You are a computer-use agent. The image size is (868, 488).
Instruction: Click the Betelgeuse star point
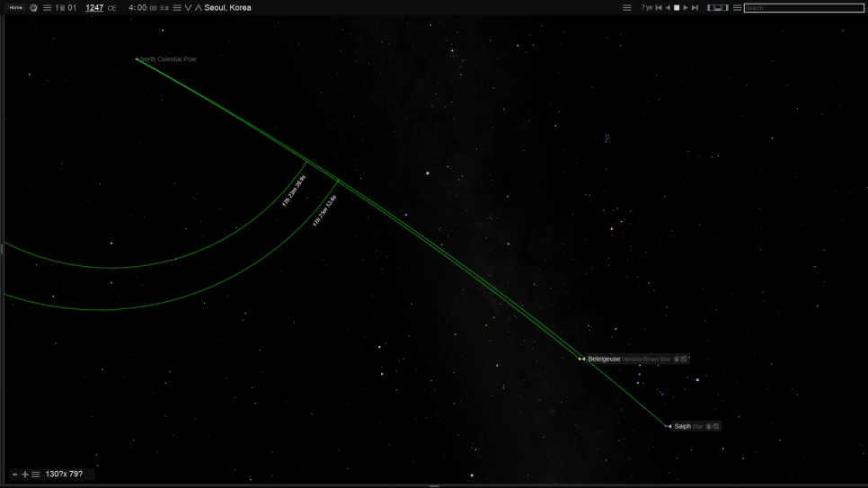[580, 359]
